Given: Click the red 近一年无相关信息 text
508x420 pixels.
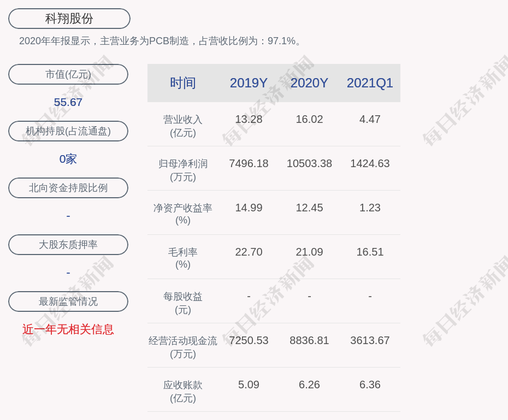Looking at the screenshot, I should point(68,329).
